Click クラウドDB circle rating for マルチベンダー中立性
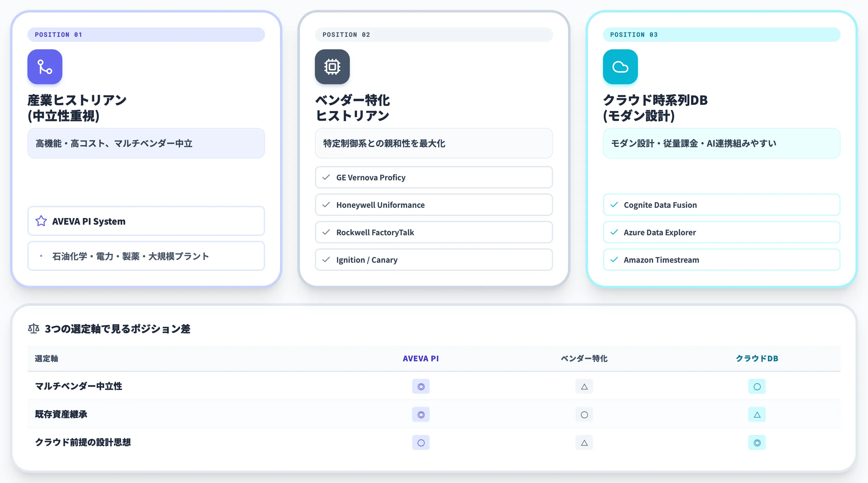The height and width of the screenshot is (483, 868). point(757,387)
